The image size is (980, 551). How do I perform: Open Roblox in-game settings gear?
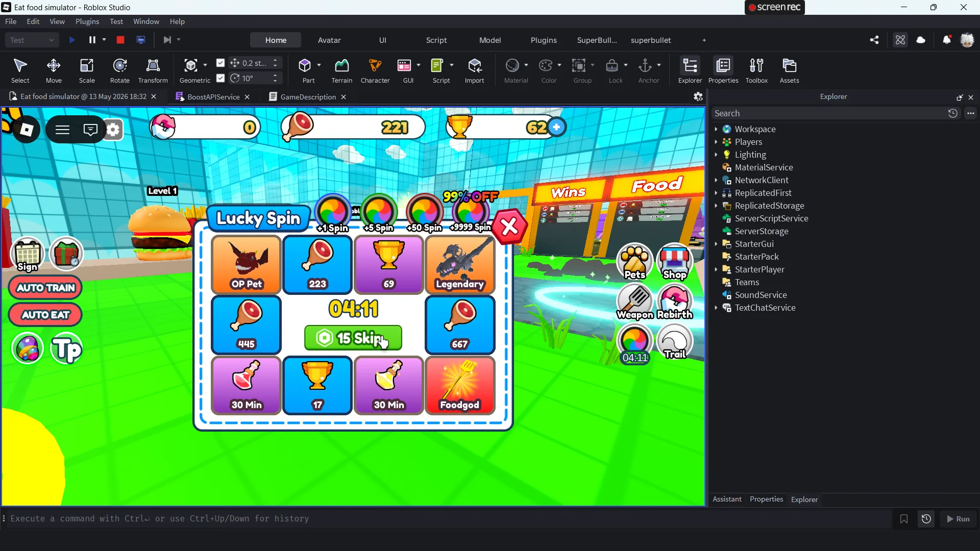pos(113,130)
